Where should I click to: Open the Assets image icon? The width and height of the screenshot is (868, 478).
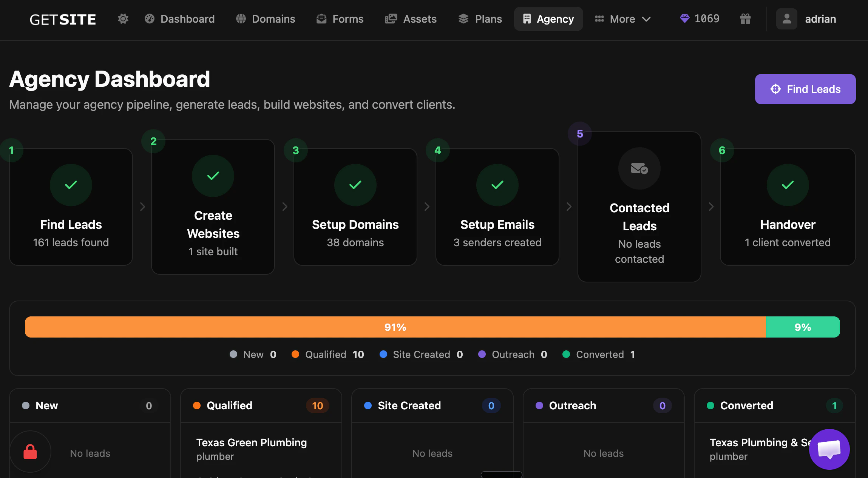[x=391, y=19]
